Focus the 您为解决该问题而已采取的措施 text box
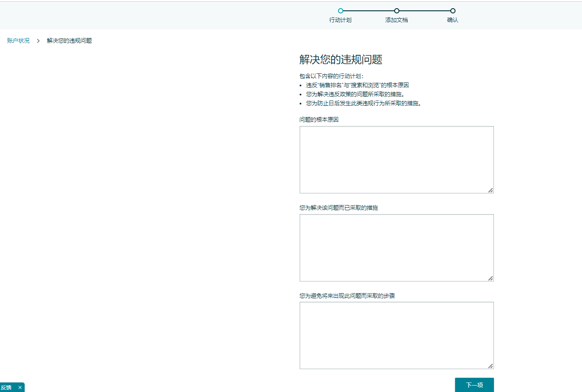The width and height of the screenshot is (582, 392). tap(397, 248)
